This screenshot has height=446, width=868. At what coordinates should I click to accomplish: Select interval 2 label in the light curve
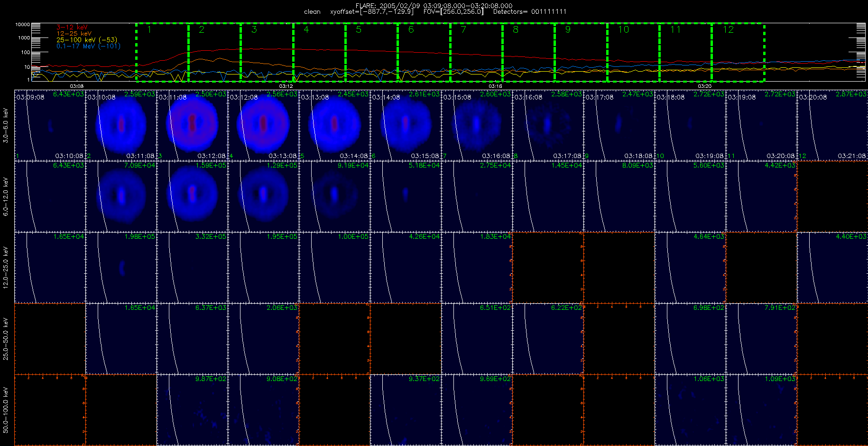[202, 30]
